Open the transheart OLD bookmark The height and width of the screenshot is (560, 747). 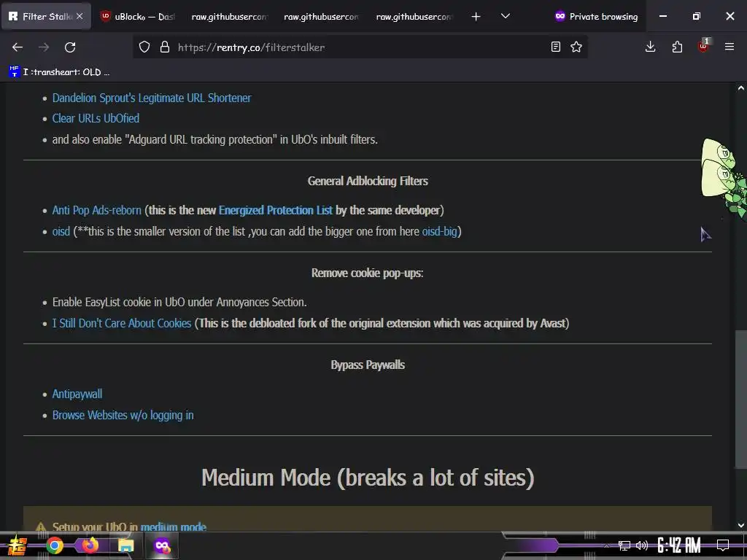coord(59,72)
